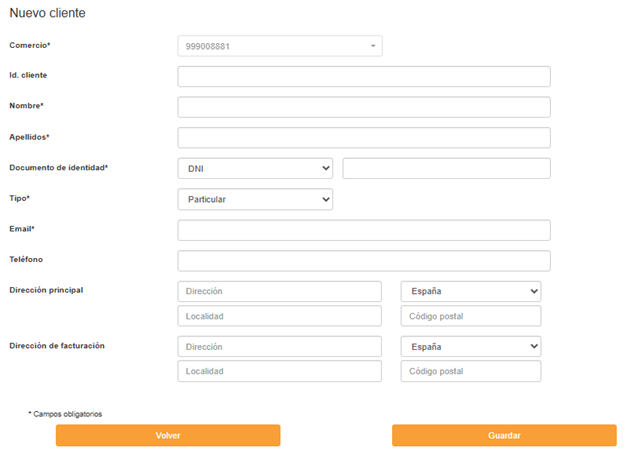
Task: Click the small arrow in Comercio selector
Action: (x=372, y=46)
